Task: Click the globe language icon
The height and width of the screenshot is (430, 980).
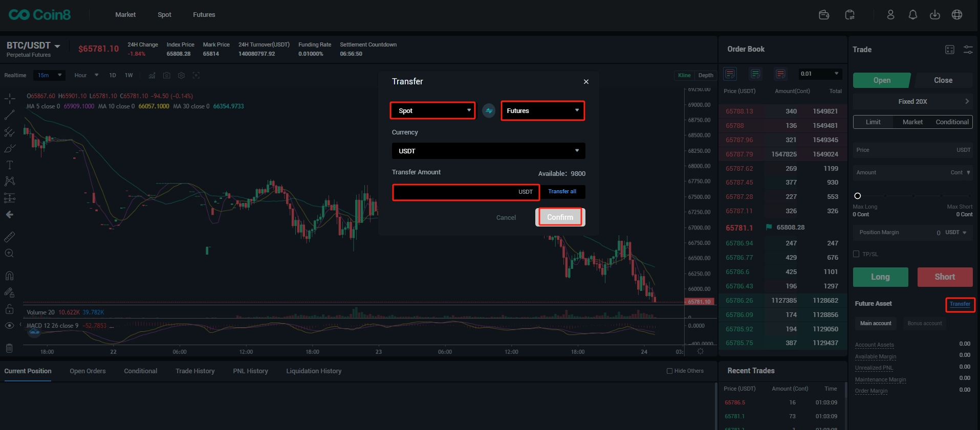Action: (956, 15)
